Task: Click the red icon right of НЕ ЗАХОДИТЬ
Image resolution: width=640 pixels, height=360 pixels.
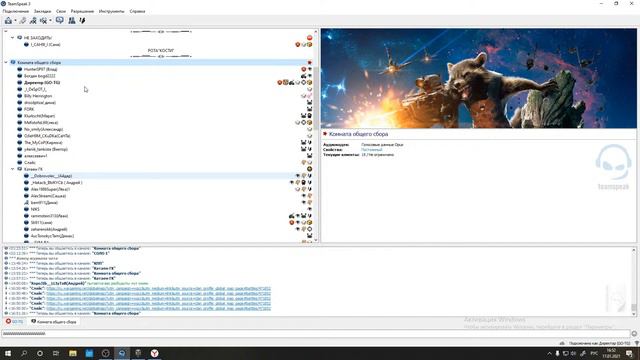Action: [x=309, y=38]
